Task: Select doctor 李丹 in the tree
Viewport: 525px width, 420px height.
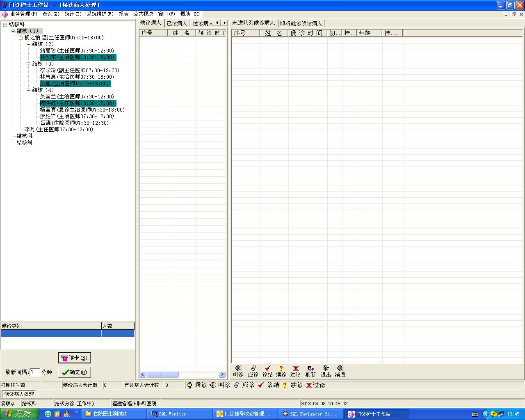Action: pyautogui.click(x=59, y=130)
